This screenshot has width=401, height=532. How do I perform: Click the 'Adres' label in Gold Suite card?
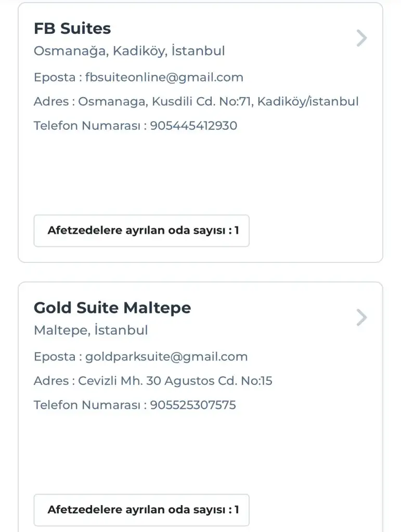pyautogui.click(x=51, y=381)
